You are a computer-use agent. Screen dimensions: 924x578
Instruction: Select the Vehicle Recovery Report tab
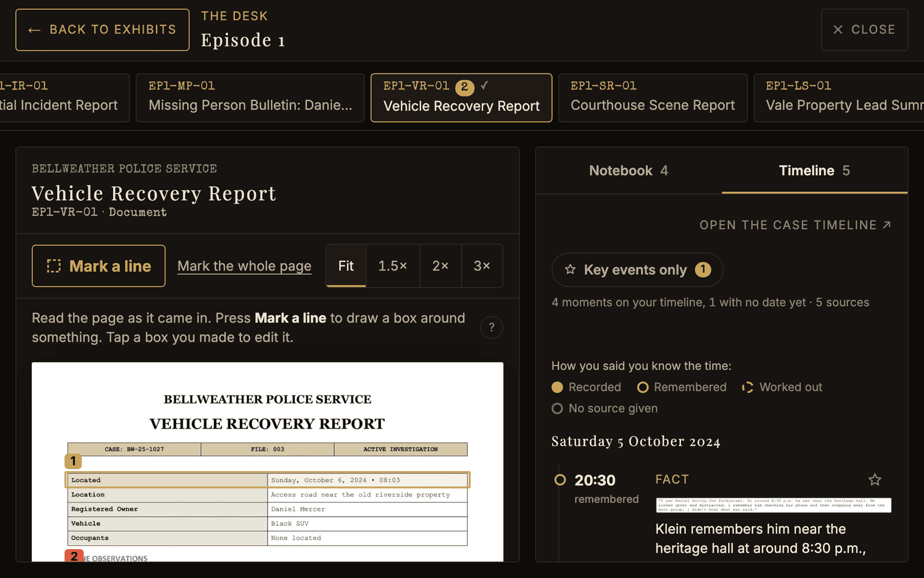pos(461,98)
